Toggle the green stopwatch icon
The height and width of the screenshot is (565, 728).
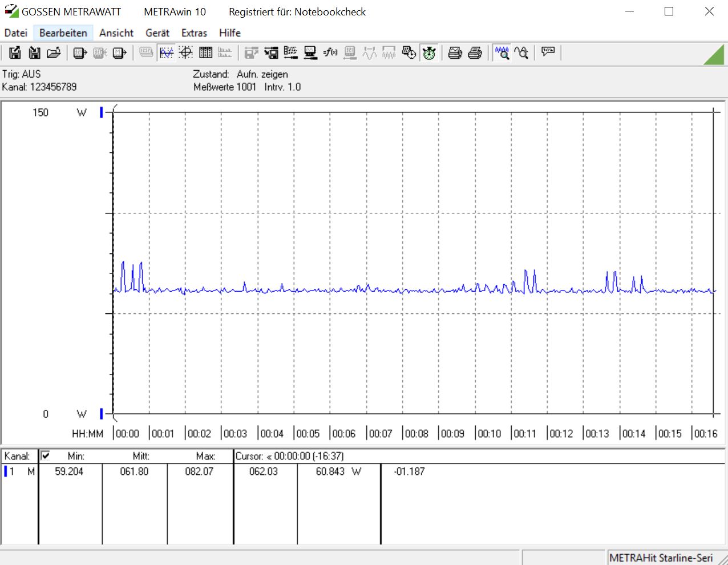point(429,53)
